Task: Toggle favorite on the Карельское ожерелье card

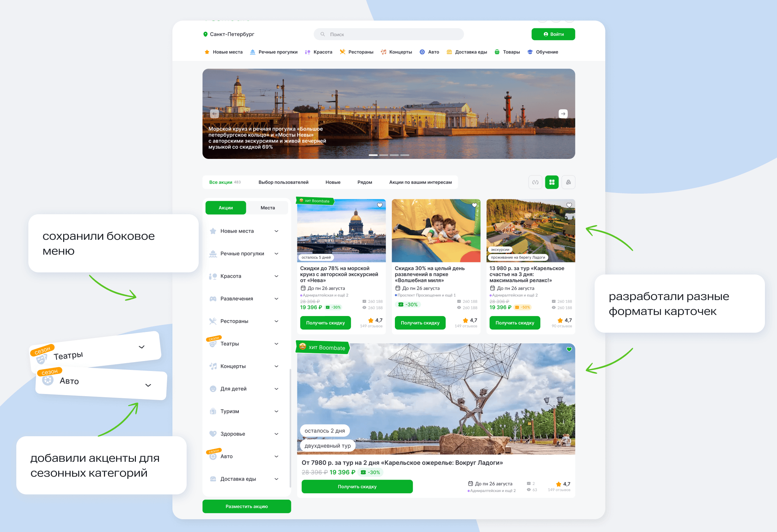Action: pyautogui.click(x=569, y=349)
